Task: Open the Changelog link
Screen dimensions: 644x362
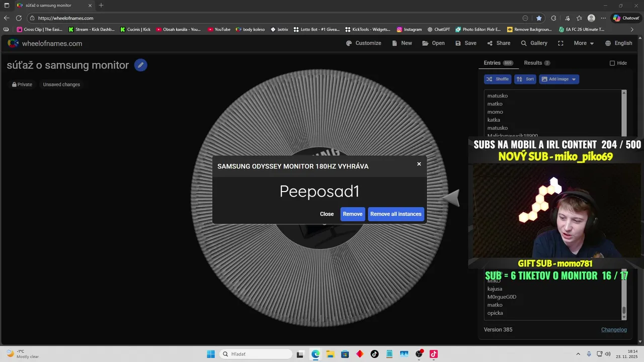Action: coord(614,330)
